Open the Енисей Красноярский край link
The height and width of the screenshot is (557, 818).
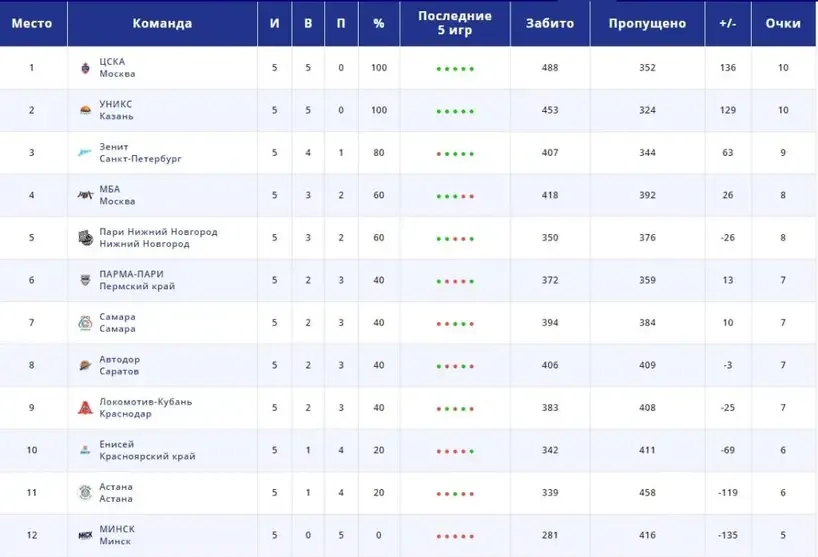[x=147, y=450]
